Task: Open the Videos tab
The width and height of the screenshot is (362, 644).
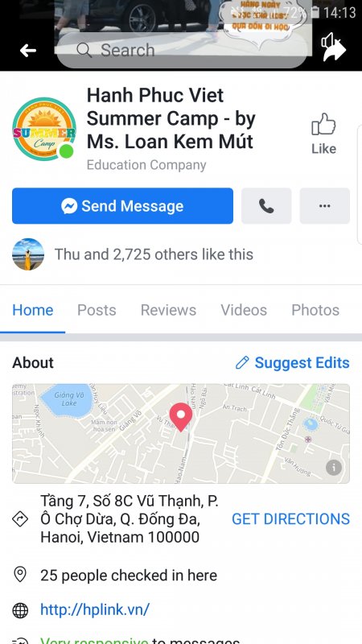Action: 244,310
